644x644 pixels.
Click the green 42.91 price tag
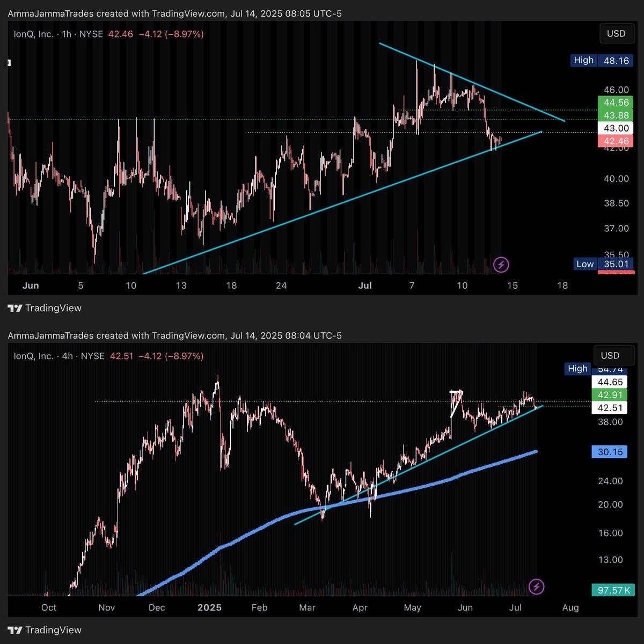click(610, 395)
